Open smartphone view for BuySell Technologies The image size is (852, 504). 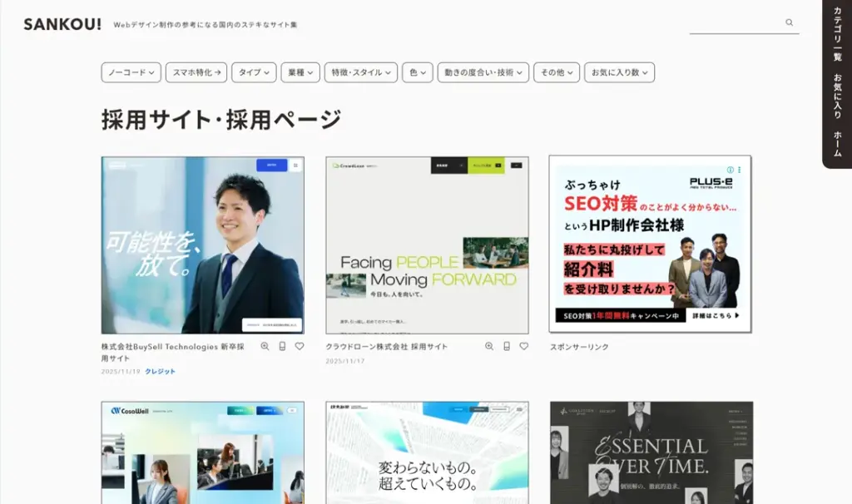(x=282, y=346)
